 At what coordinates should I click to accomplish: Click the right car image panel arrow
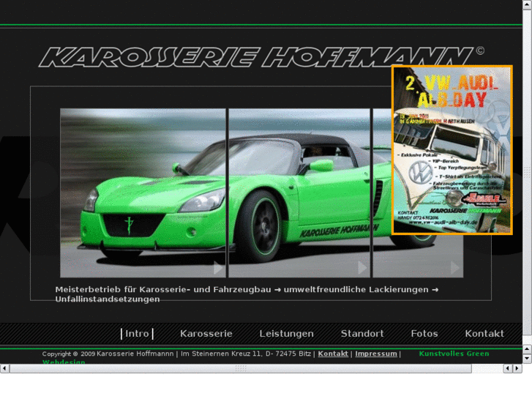click(454, 267)
